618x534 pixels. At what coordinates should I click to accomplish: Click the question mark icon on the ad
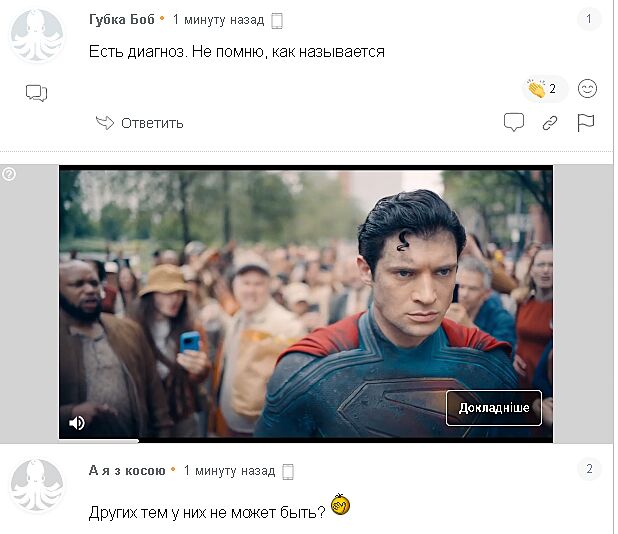9,174
